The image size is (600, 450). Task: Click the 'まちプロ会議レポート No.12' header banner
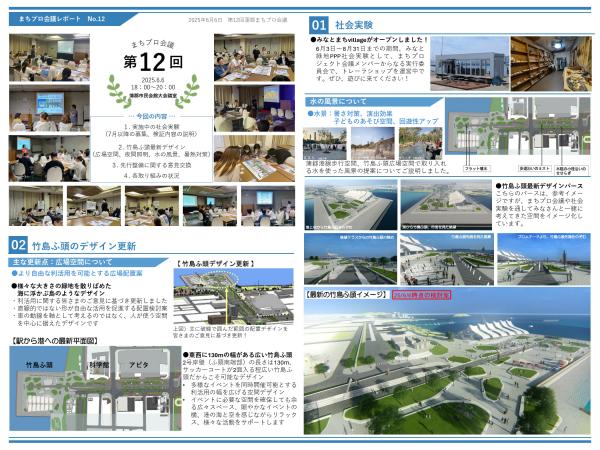(71, 19)
